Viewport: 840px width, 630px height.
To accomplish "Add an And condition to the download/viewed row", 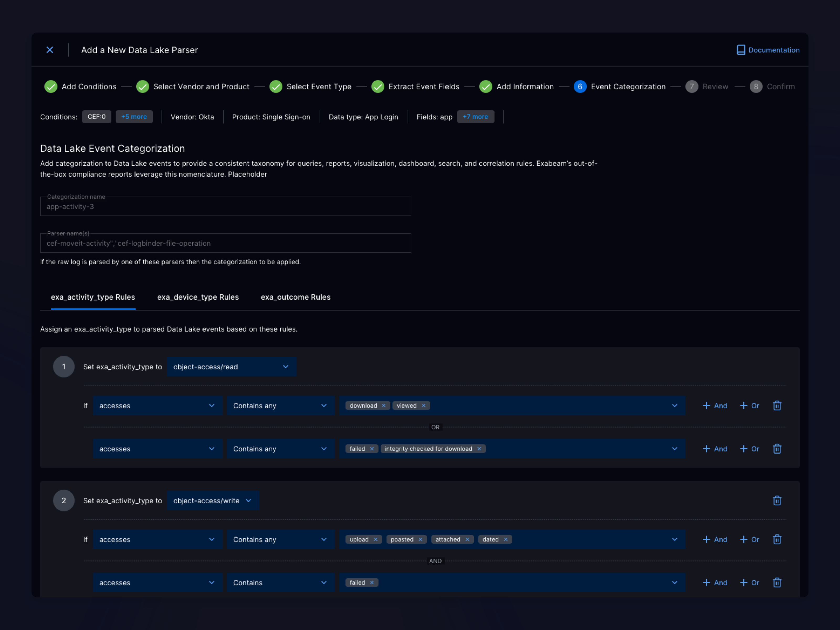I will 715,406.
